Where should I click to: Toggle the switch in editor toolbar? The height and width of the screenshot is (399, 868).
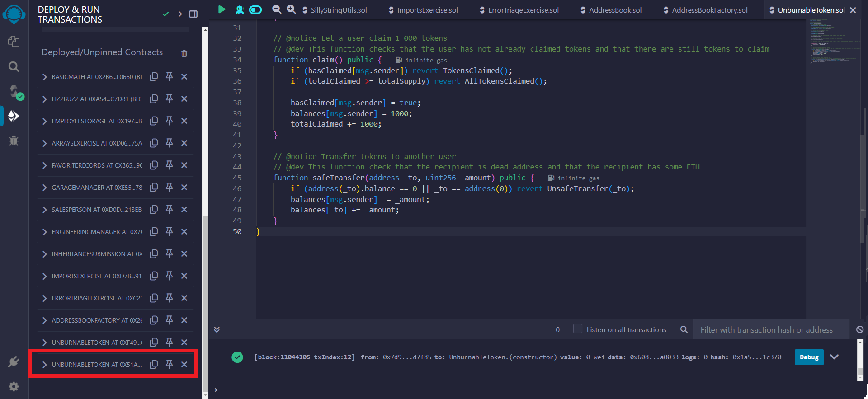point(255,9)
